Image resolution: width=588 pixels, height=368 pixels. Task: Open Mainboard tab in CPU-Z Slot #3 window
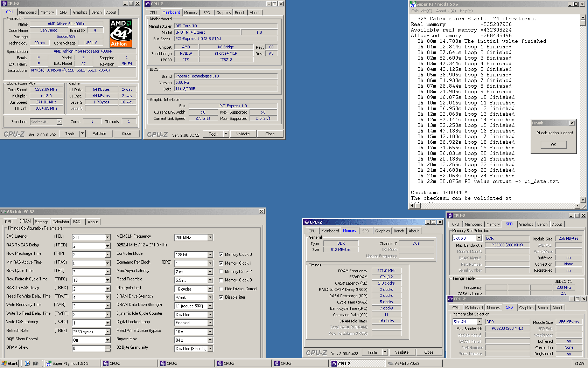click(x=474, y=224)
